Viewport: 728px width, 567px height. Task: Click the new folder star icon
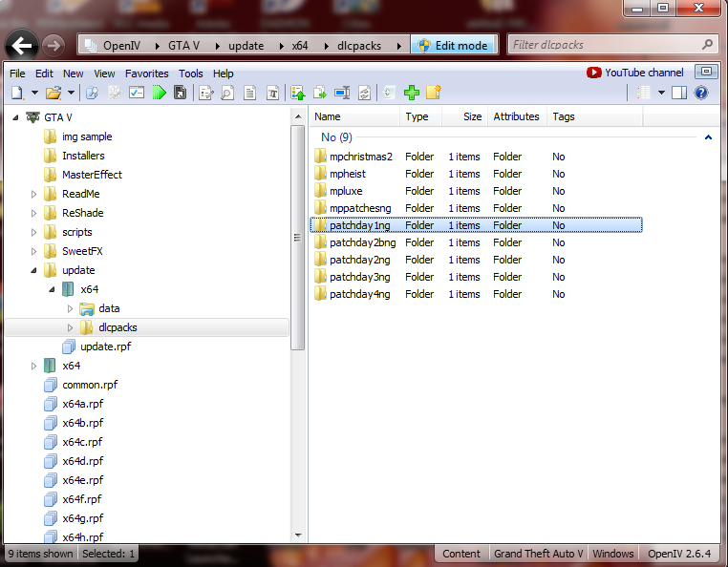click(434, 93)
